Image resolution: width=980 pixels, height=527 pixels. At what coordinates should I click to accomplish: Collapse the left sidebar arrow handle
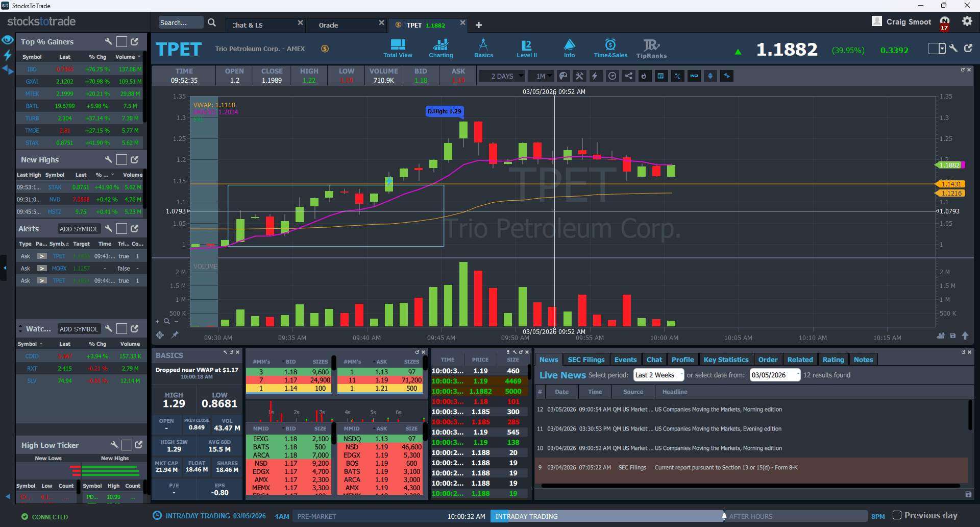point(5,268)
